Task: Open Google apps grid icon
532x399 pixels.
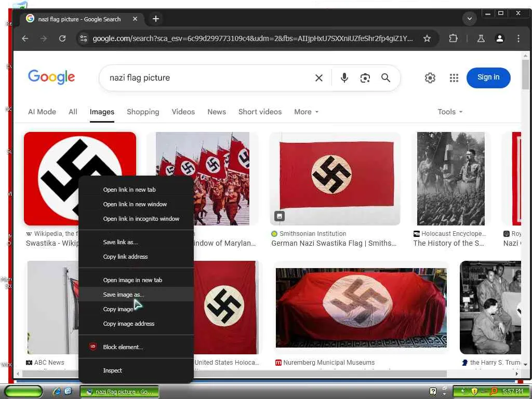Action: click(454, 78)
